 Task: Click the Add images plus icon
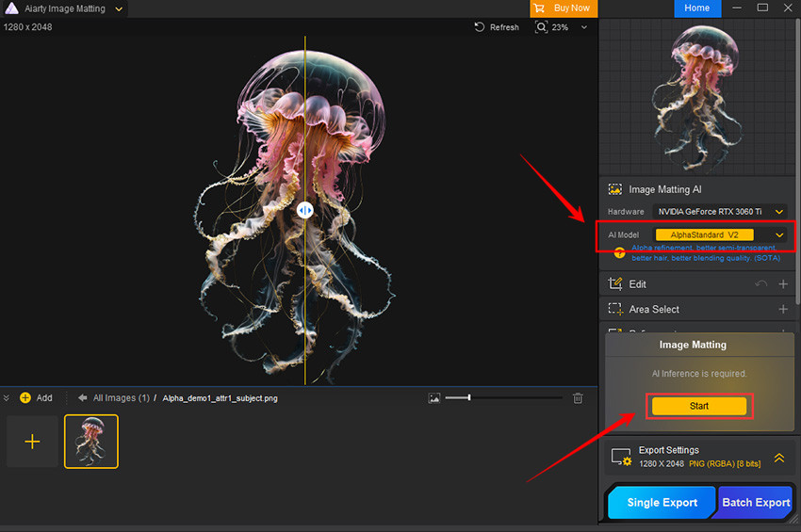pos(25,398)
